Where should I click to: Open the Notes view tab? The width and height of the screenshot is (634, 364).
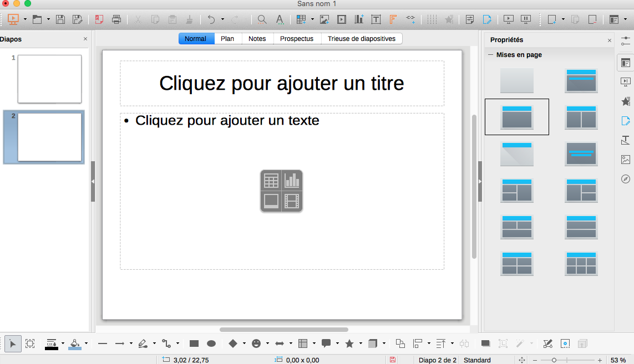tap(257, 39)
